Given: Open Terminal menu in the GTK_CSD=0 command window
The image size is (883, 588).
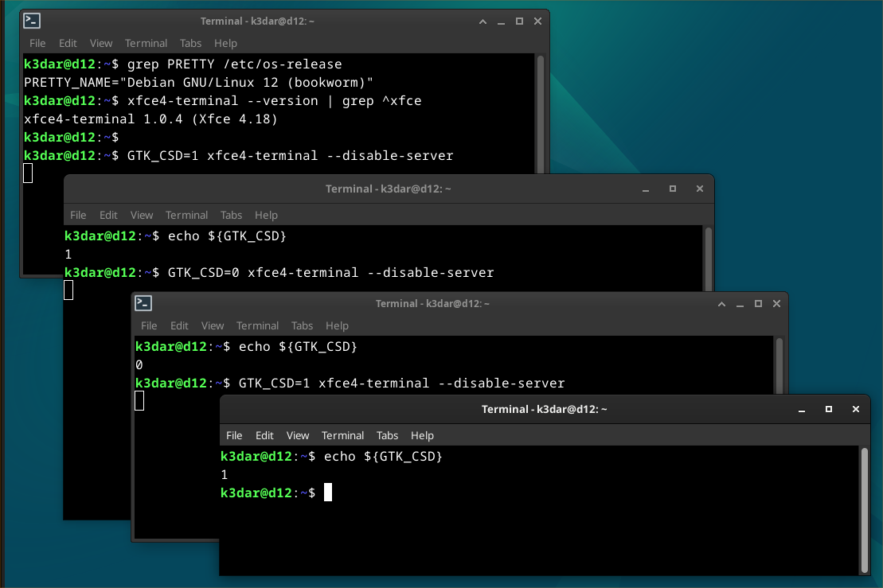Looking at the screenshot, I should (186, 215).
